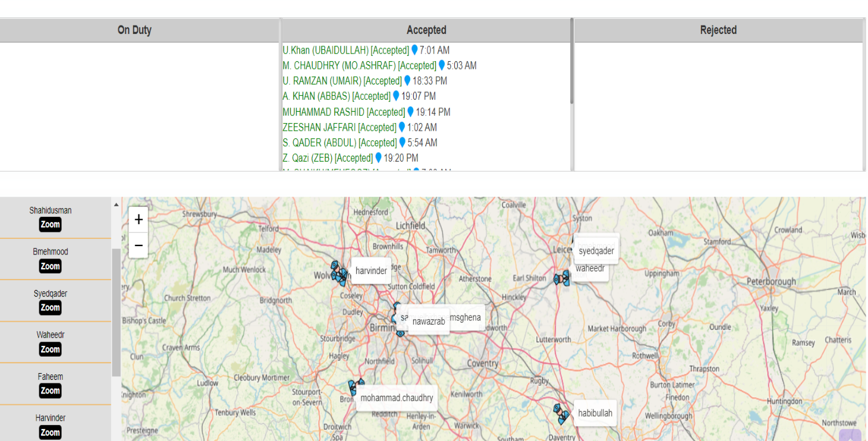Open the habibullah map label
This screenshot has width=868, height=441.
click(x=595, y=413)
